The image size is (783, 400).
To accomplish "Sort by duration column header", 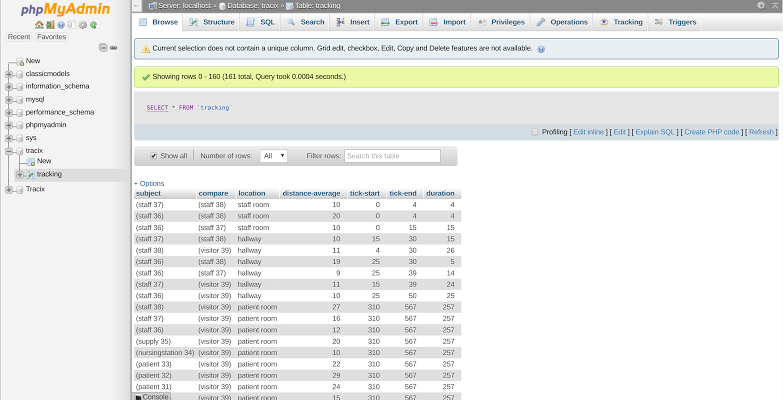I will coord(440,193).
